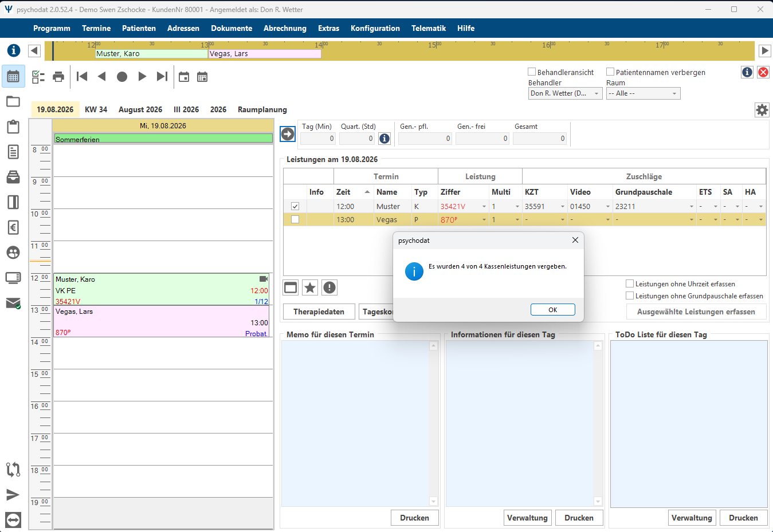
Task: Open the inbox tray icon in the sidebar
Action: pos(13,177)
